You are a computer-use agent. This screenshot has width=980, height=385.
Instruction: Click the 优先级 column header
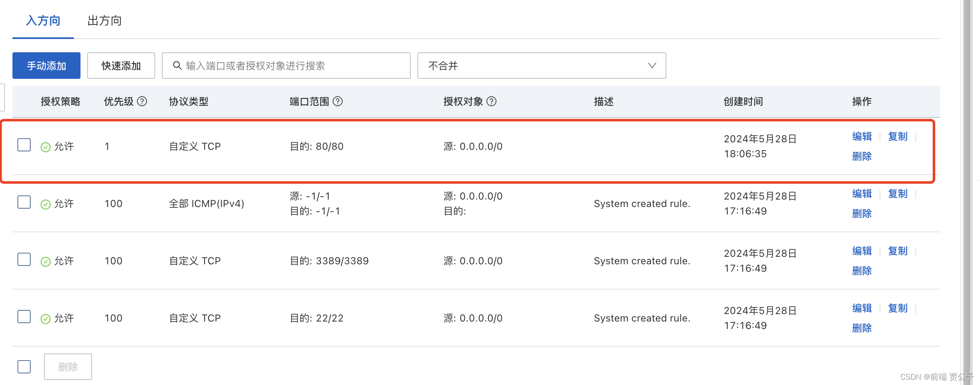pyautogui.click(x=119, y=102)
